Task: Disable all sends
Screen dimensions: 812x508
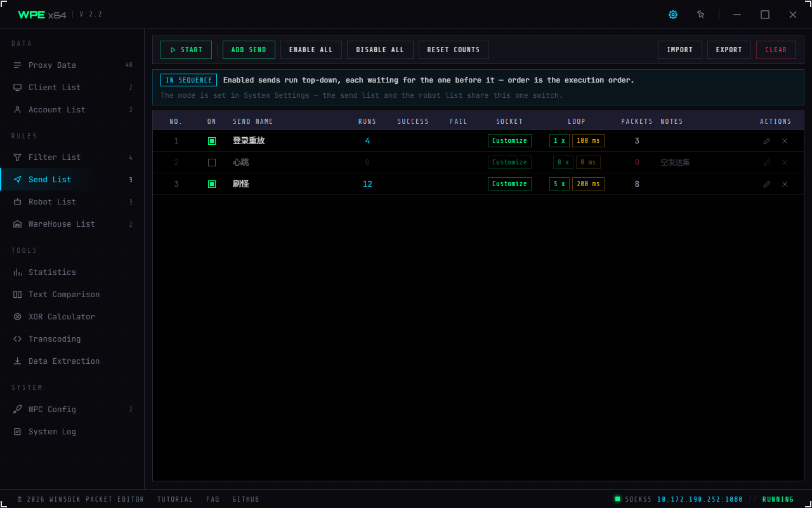Action: (x=380, y=50)
